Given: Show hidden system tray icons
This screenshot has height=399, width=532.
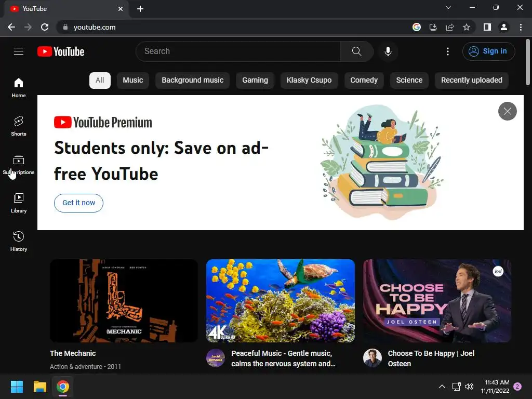Looking at the screenshot, I should point(442,387).
